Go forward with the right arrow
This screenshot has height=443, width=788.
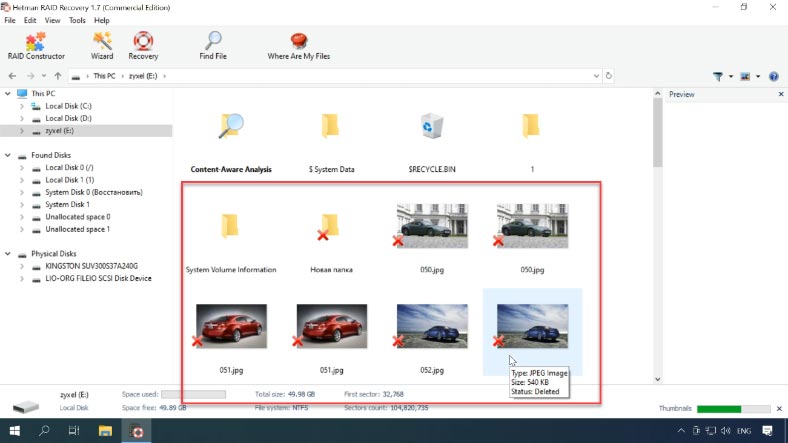click(31, 76)
